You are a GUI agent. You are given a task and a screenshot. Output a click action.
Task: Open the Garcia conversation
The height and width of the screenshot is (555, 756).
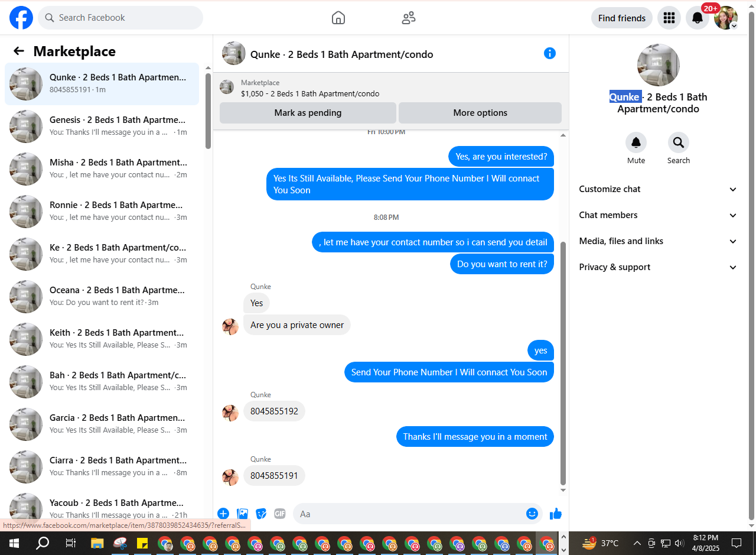coord(102,424)
